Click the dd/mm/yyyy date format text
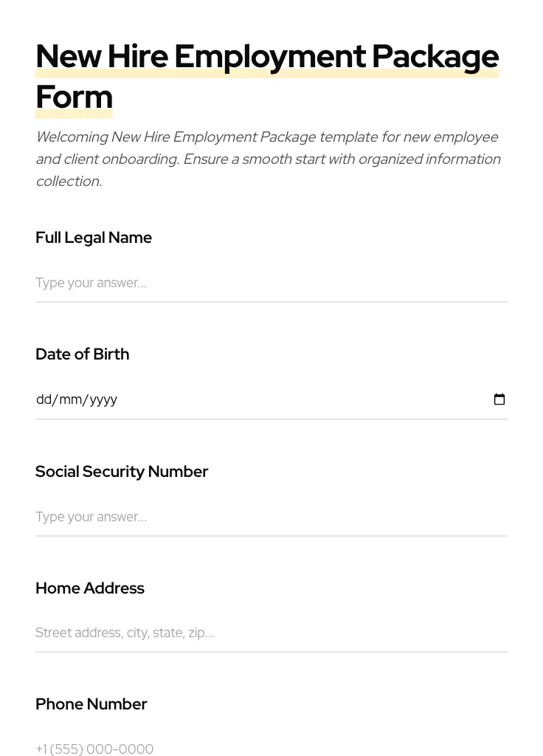The height and width of the screenshot is (756, 543). (x=77, y=399)
